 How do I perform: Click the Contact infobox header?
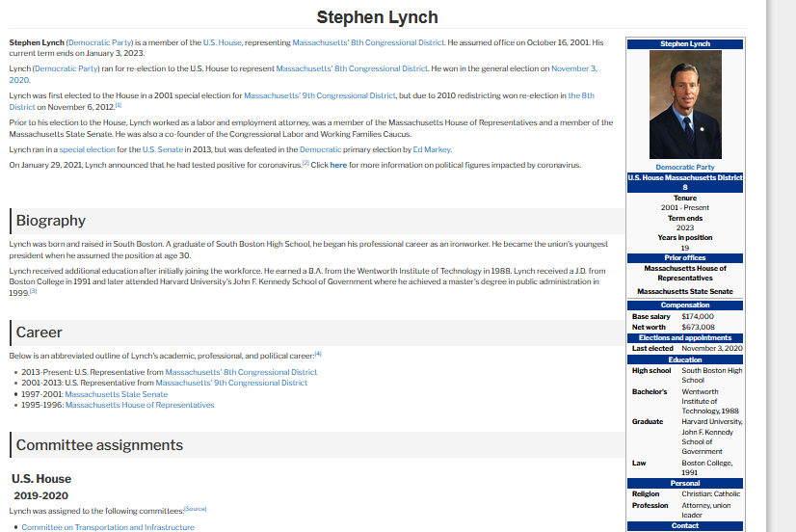coord(685,526)
